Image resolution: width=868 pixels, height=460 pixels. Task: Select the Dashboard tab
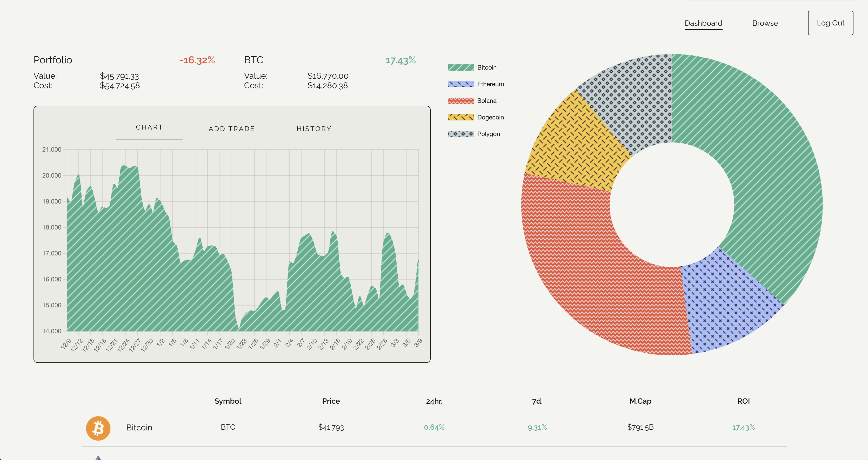pos(703,23)
